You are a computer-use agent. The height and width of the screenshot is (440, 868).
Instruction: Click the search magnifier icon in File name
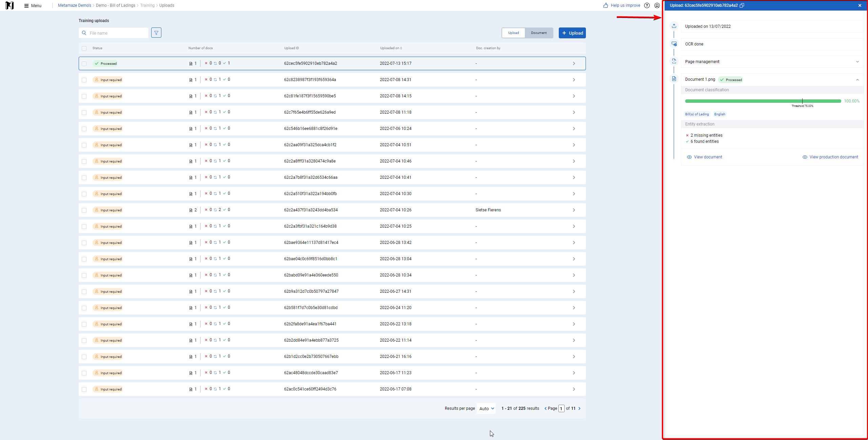point(84,33)
